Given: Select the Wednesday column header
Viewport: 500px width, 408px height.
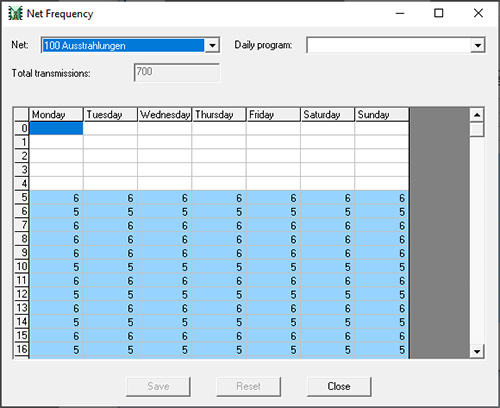Looking at the screenshot, I should tap(165, 115).
